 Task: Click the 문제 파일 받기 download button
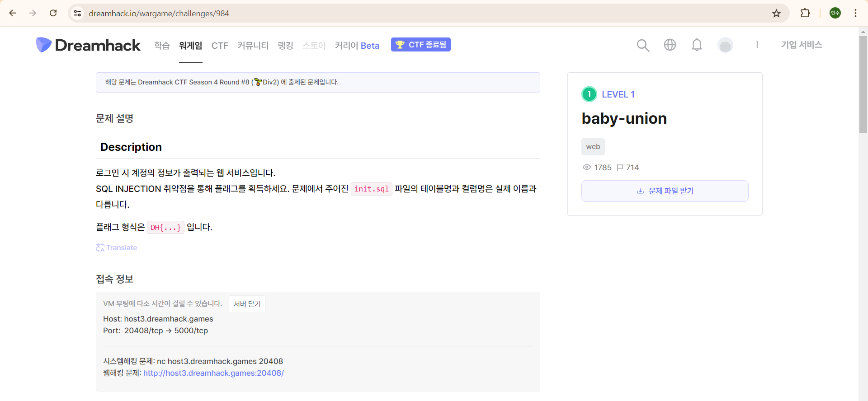click(x=665, y=191)
